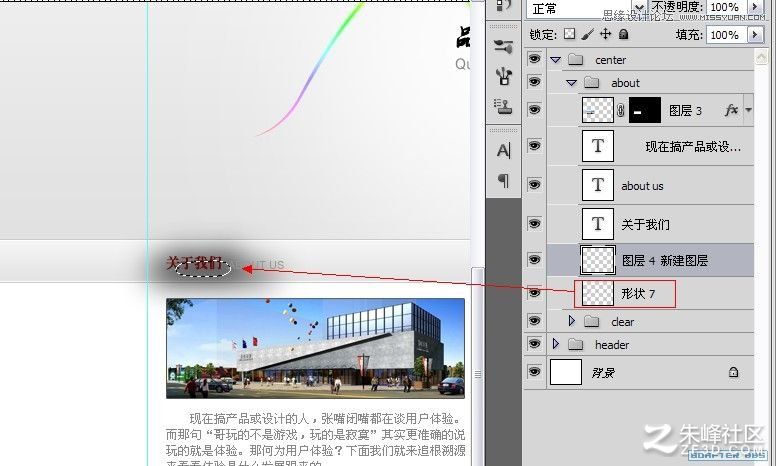Viewport: 776px width, 466px height.
Task: Hide the 关于我们 text layer
Action: pyautogui.click(x=534, y=224)
